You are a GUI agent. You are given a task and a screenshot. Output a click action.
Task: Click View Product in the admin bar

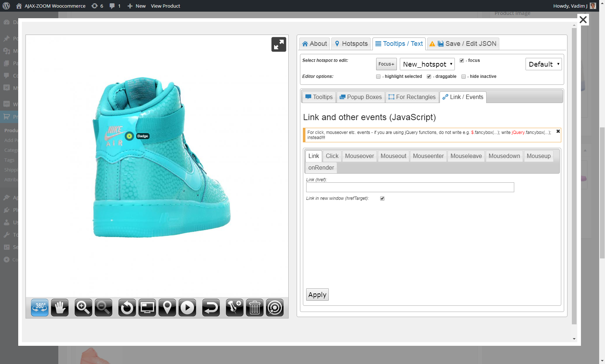pos(165,6)
